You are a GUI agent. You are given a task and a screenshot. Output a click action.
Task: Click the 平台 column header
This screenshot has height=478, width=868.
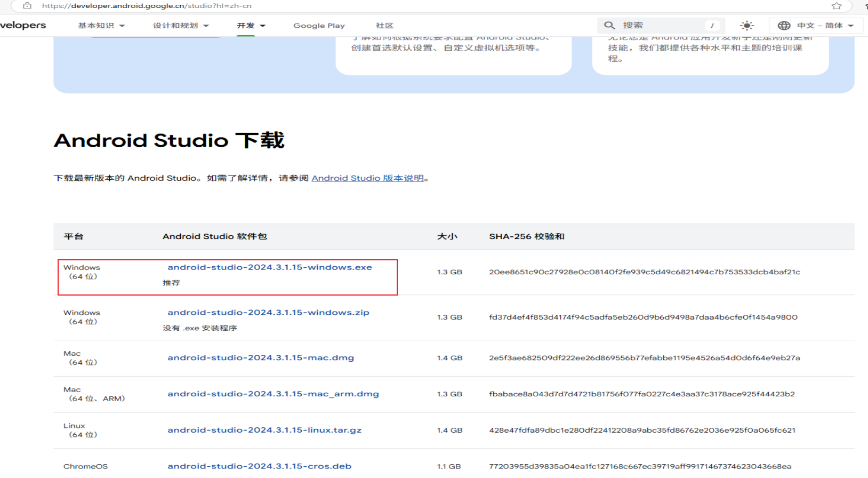(74, 236)
